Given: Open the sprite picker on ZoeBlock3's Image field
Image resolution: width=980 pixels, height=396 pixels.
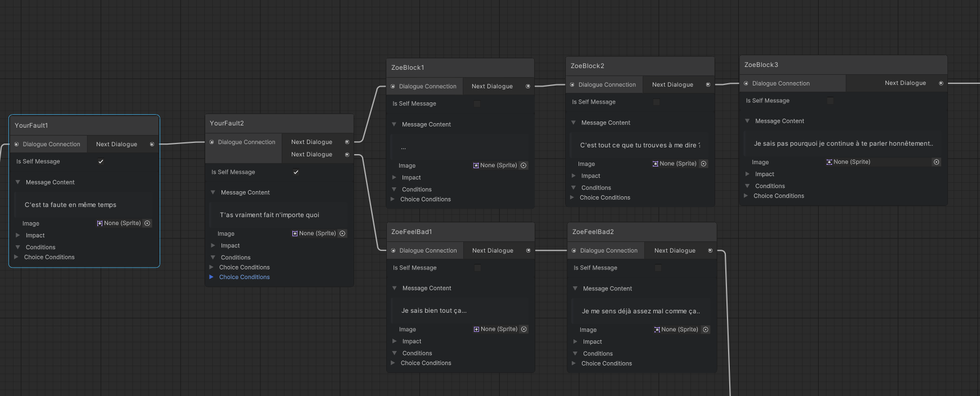Looking at the screenshot, I should click(x=936, y=162).
